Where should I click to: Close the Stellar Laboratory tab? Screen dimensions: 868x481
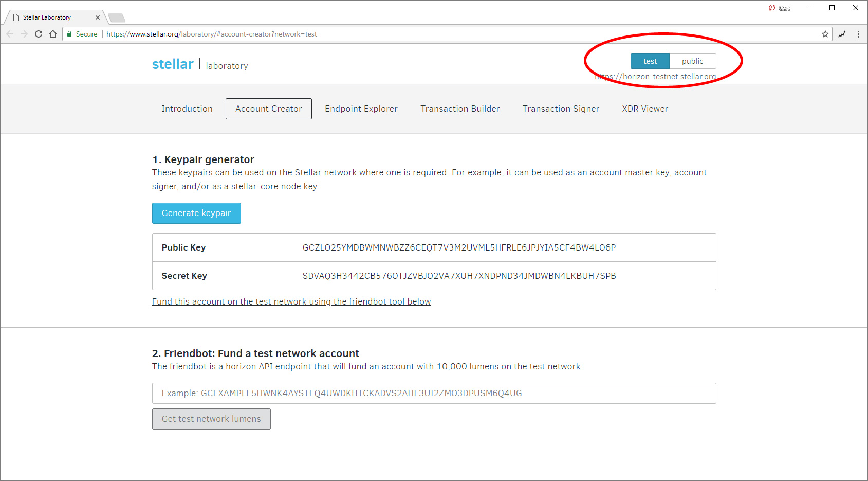pyautogui.click(x=98, y=17)
